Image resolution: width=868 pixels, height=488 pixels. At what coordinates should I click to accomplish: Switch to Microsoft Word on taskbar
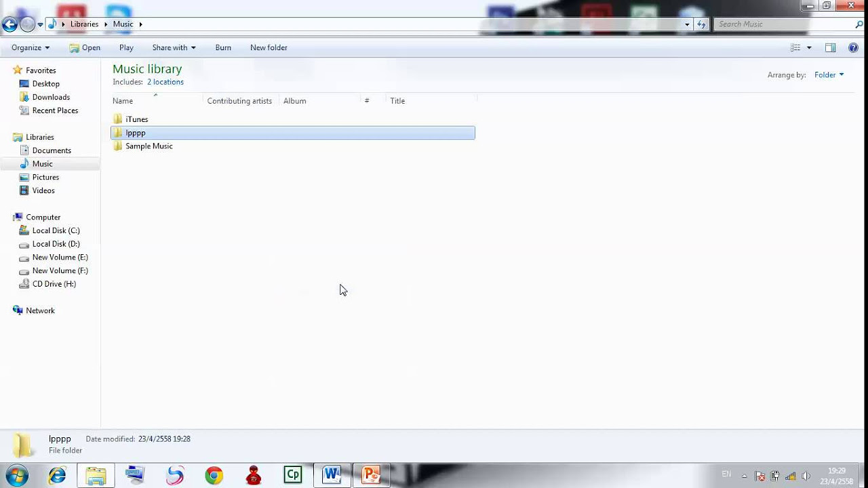point(332,475)
